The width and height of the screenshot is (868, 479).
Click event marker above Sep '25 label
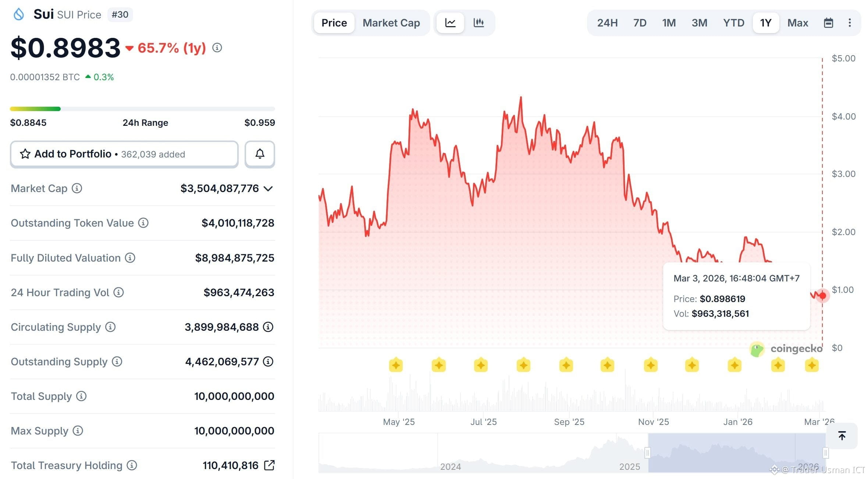[x=566, y=365]
